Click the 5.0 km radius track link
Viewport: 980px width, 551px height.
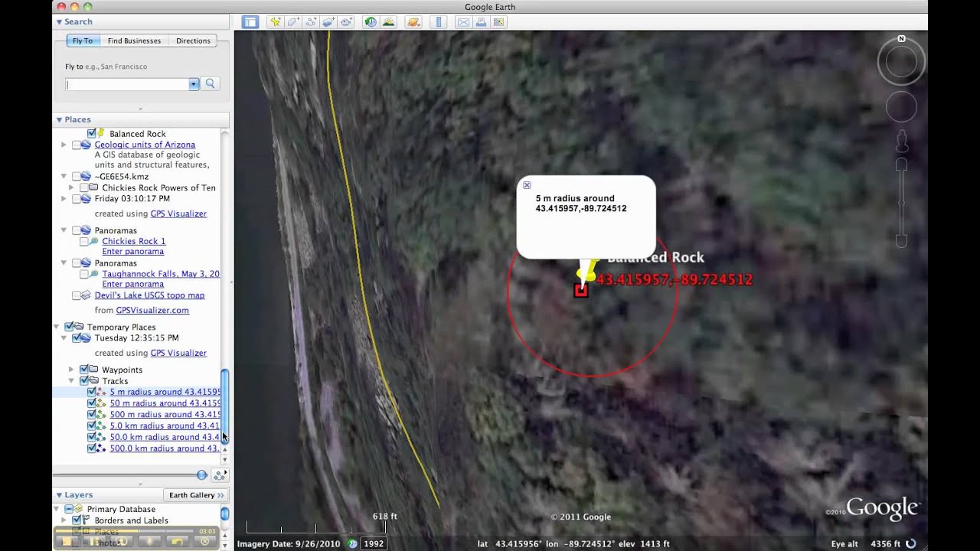pos(165,425)
